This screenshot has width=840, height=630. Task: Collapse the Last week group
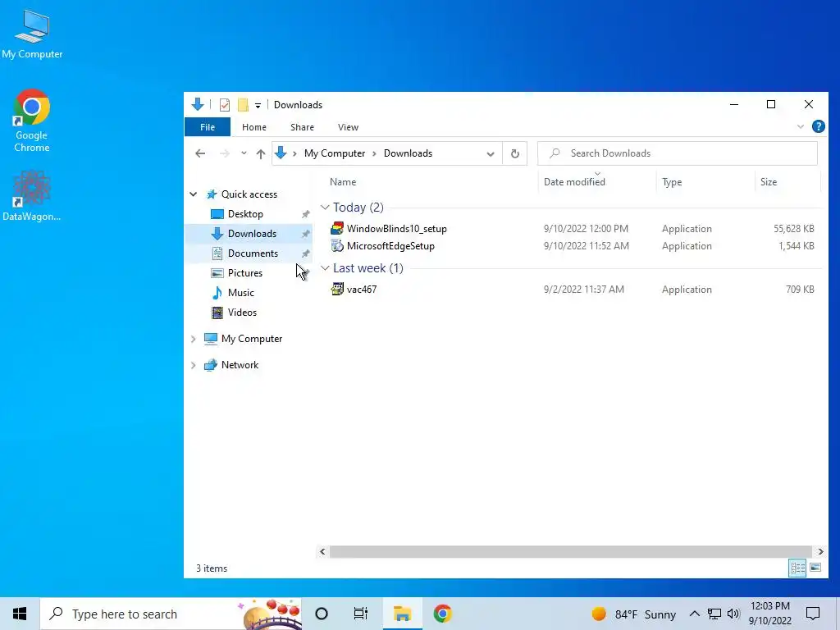pyautogui.click(x=325, y=268)
